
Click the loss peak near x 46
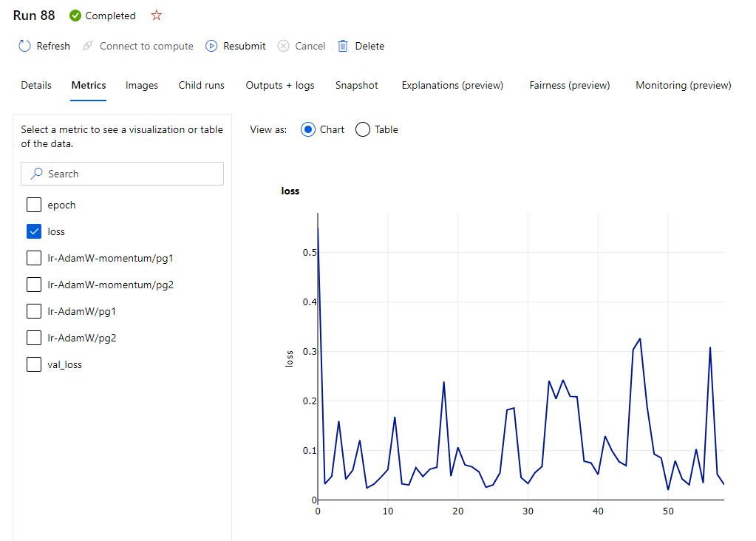click(x=640, y=339)
